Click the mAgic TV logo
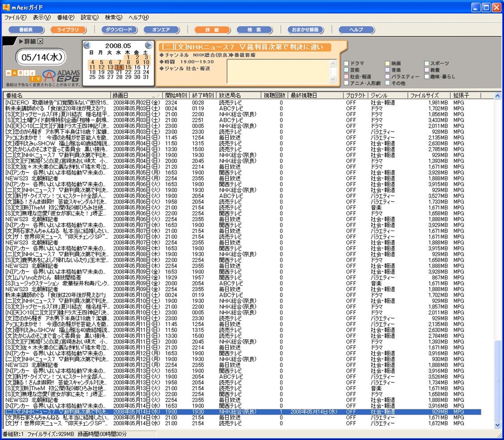 tap(24, 76)
